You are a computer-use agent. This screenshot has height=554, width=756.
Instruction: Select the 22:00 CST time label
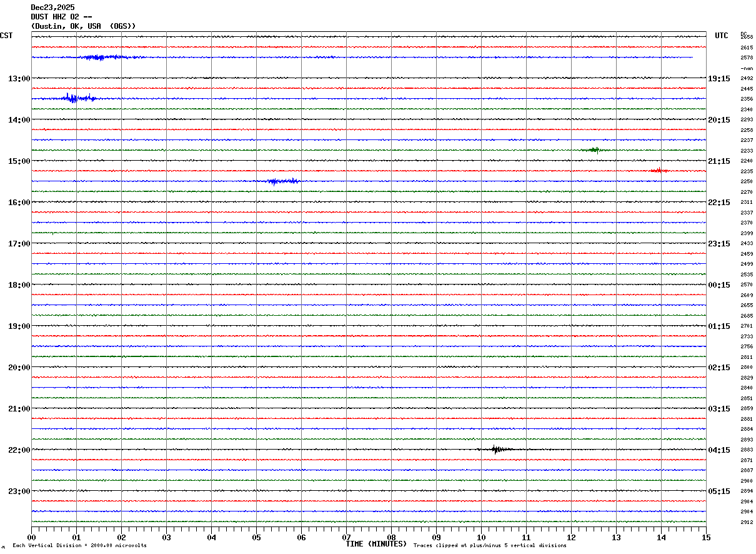(19, 450)
